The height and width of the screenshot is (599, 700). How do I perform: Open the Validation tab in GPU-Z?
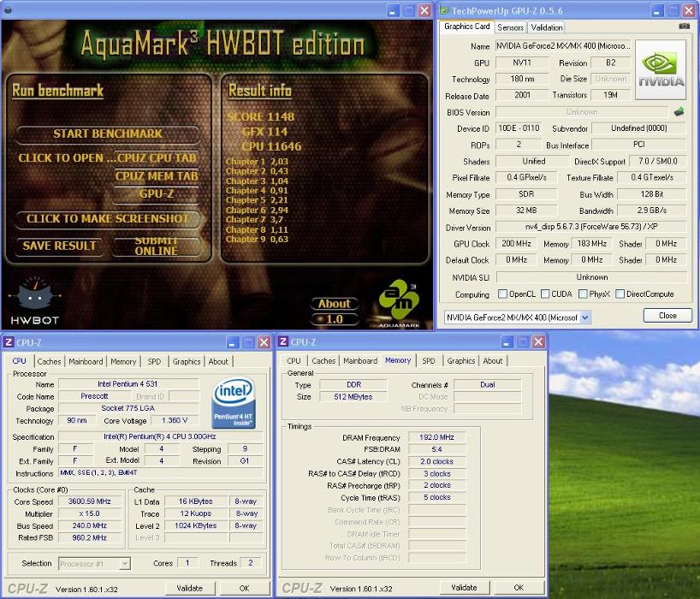(547, 27)
